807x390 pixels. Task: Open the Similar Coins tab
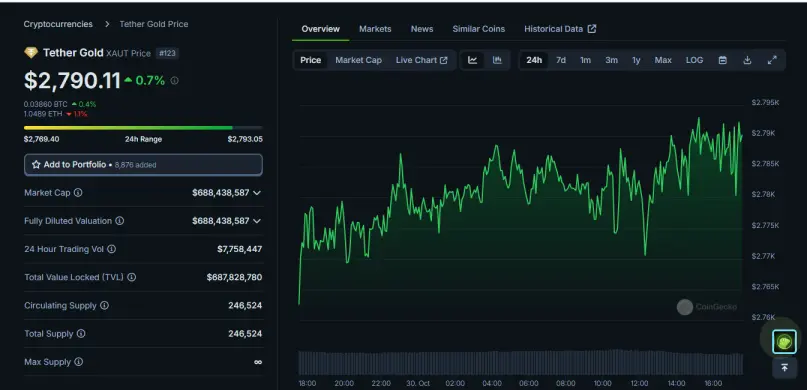[x=479, y=29]
